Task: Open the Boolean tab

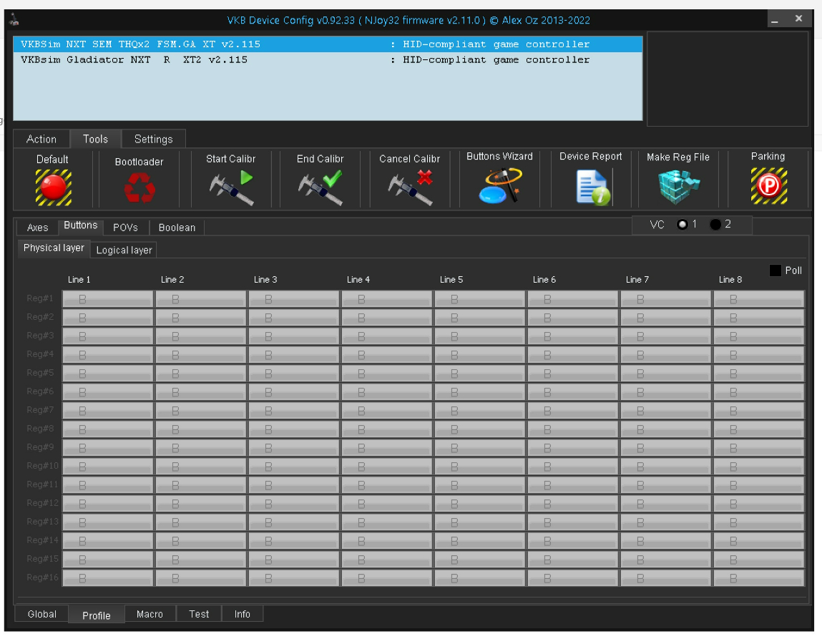Action: [x=177, y=228]
